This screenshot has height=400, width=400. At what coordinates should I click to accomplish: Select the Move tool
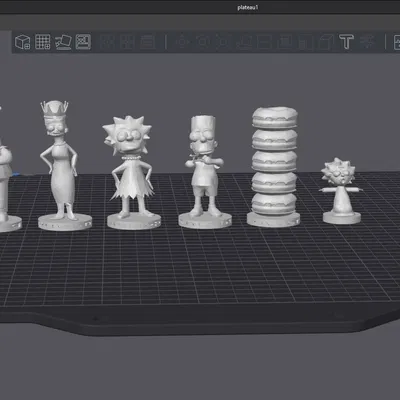(x=182, y=42)
